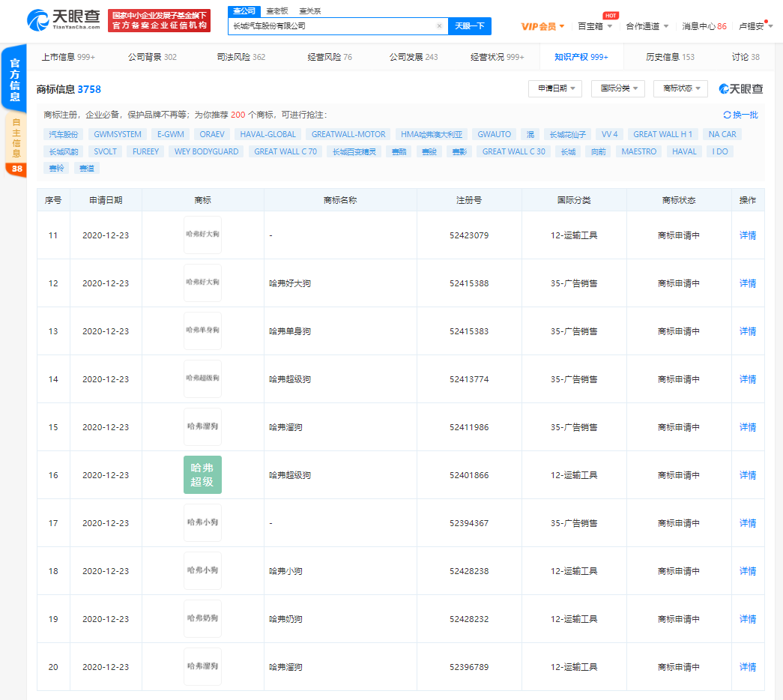
Task: Open 详情 for registration 52396789
Action: (x=748, y=667)
